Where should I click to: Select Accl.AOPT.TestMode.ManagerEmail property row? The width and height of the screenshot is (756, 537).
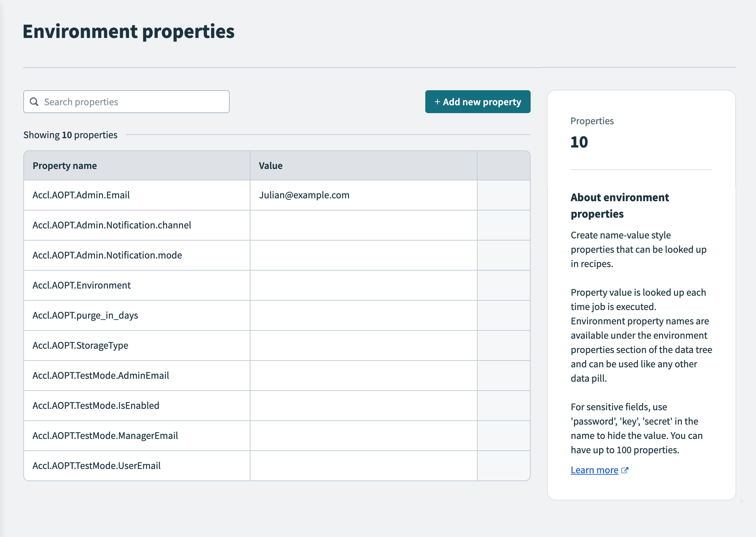coord(105,436)
